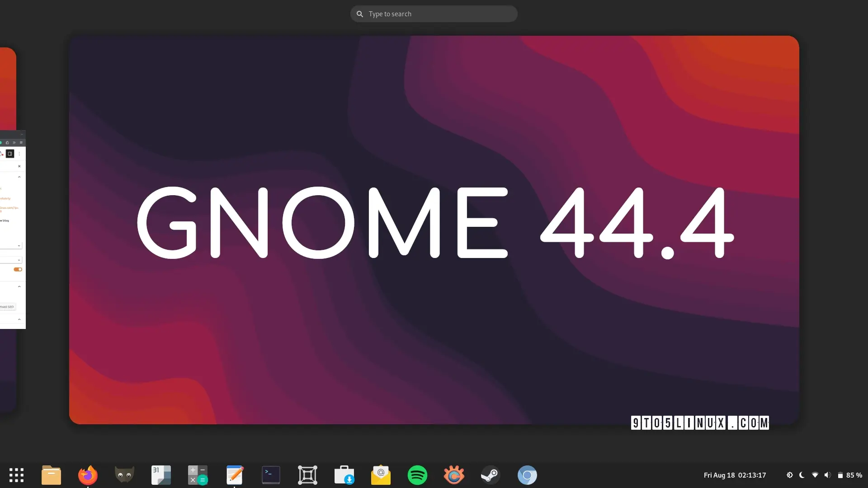Screen dimensions: 868x488
Task: Open the owl-face app icon in dock
Action: click(124, 475)
